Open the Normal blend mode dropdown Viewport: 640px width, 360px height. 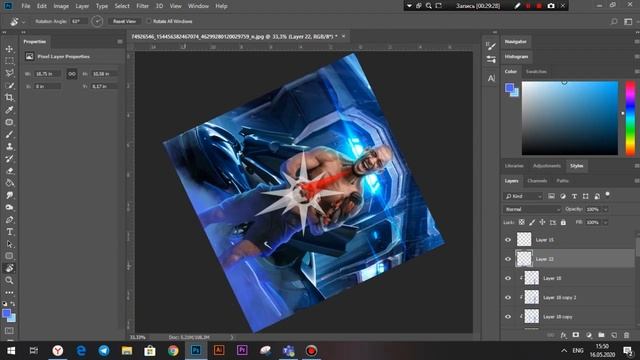[x=532, y=209]
